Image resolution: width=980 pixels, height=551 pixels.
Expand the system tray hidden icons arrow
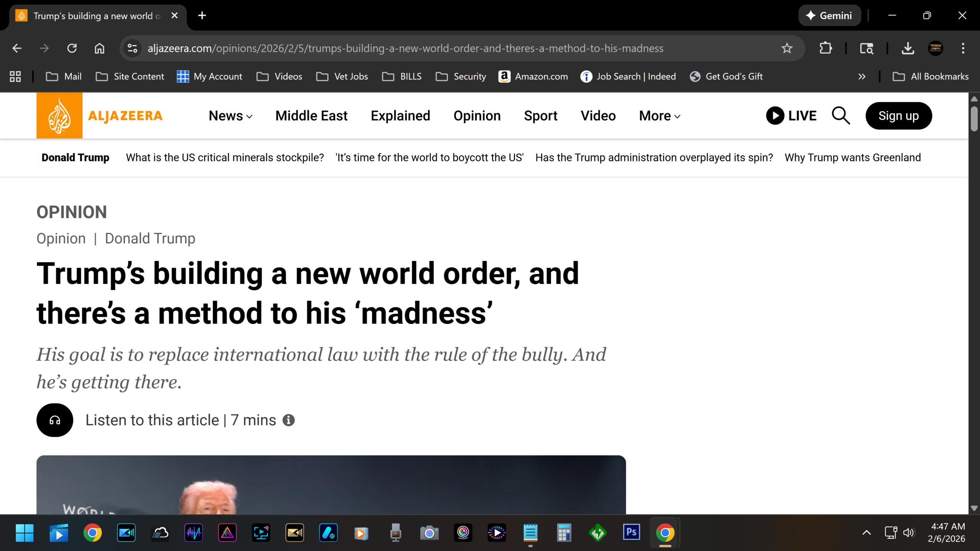(x=866, y=533)
